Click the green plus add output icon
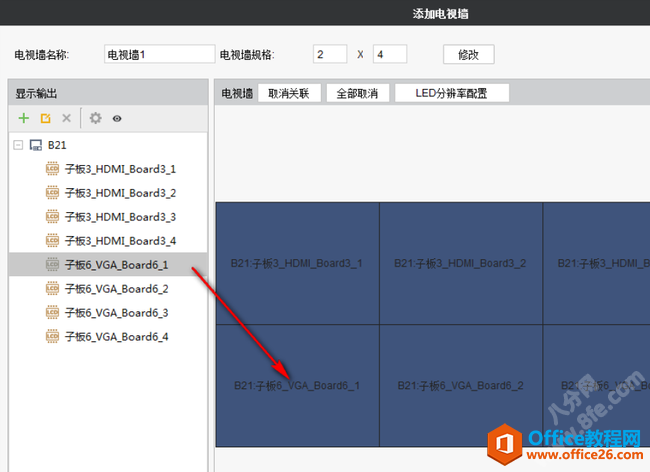650x472 pixels. [x=24, y=118]
